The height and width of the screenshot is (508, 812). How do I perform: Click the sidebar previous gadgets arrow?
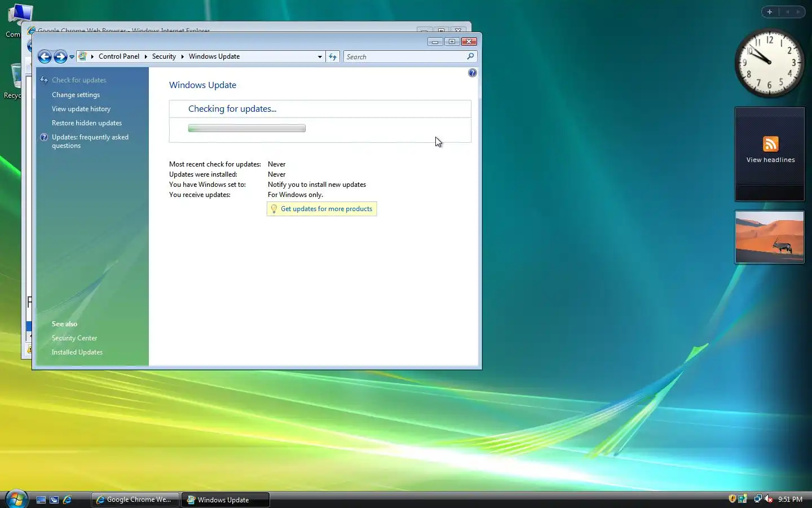[787, 12]
